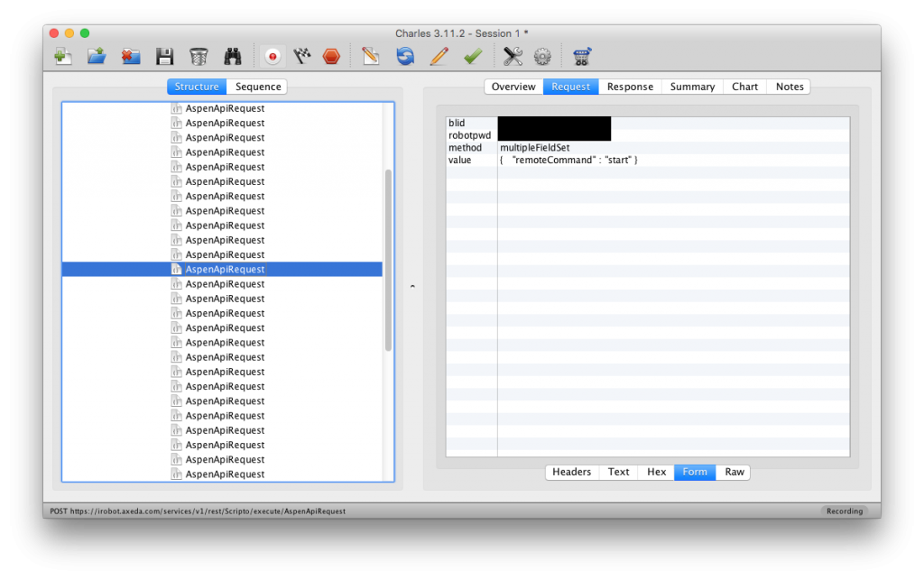The width and height of the screenshot is (924, 580).
Task: Click the Tools wrench icon
Action: click(513, 57)
